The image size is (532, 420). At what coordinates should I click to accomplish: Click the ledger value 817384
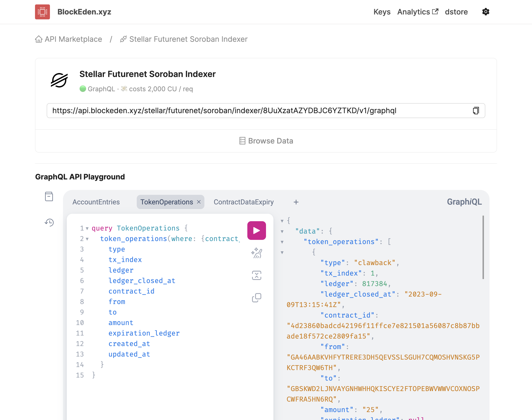[375, 284]
